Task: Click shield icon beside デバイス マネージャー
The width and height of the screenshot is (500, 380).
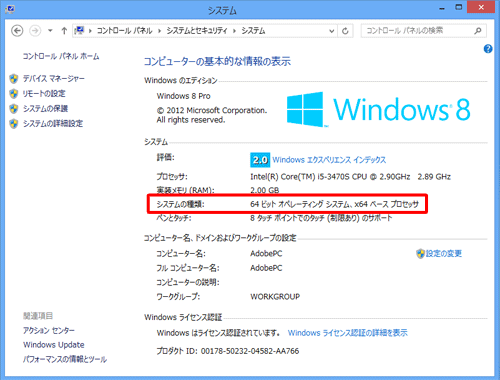Action: point(14,79)
